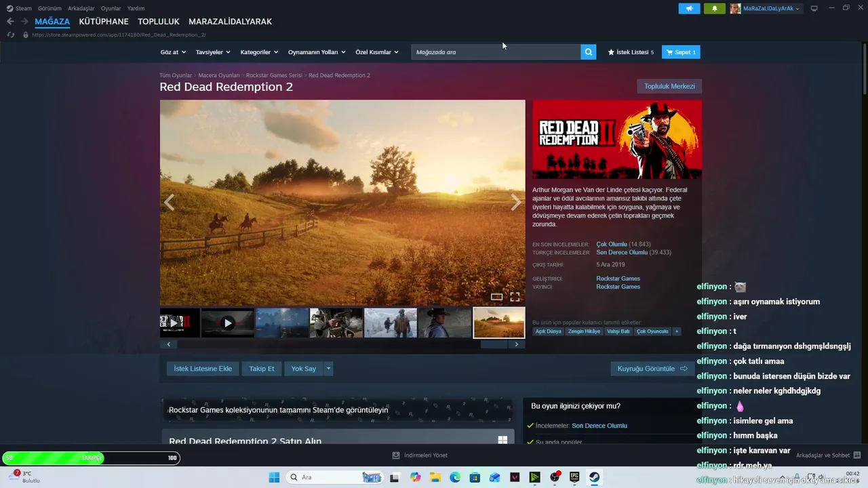The height and width of the screenshot is (488, 868).
Task: Open Microsoft Edge from the taskbar
Action: (x=455, y=477)
